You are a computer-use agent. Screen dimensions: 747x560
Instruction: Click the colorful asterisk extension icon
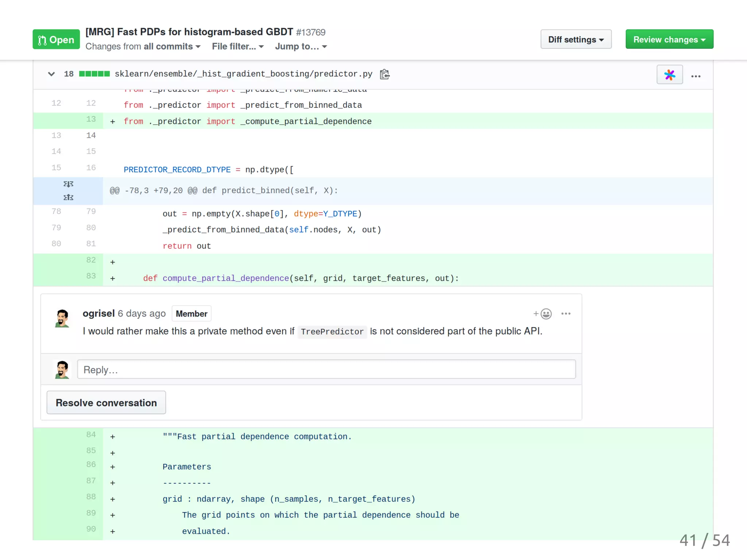[669, 75]
